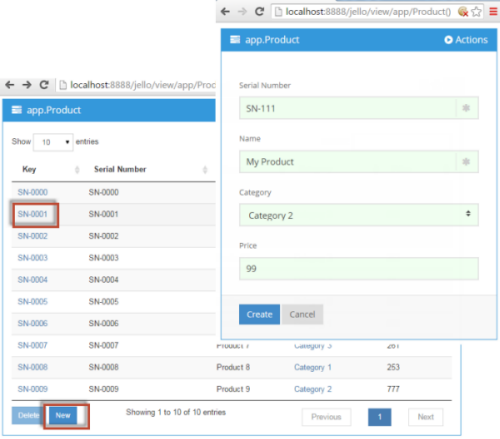The height and width of the screenshot is (439, 500).
Task: Click the New button
Action: pos(63,415)
